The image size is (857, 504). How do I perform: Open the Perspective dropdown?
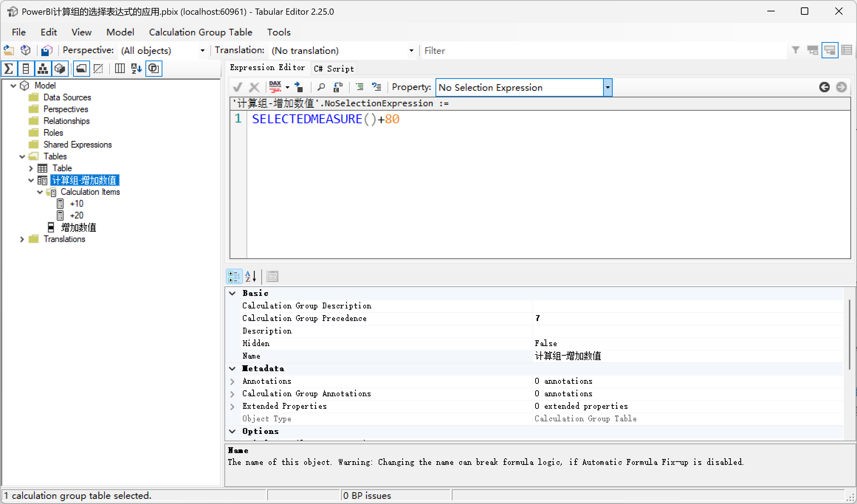(x=202, y=51)
